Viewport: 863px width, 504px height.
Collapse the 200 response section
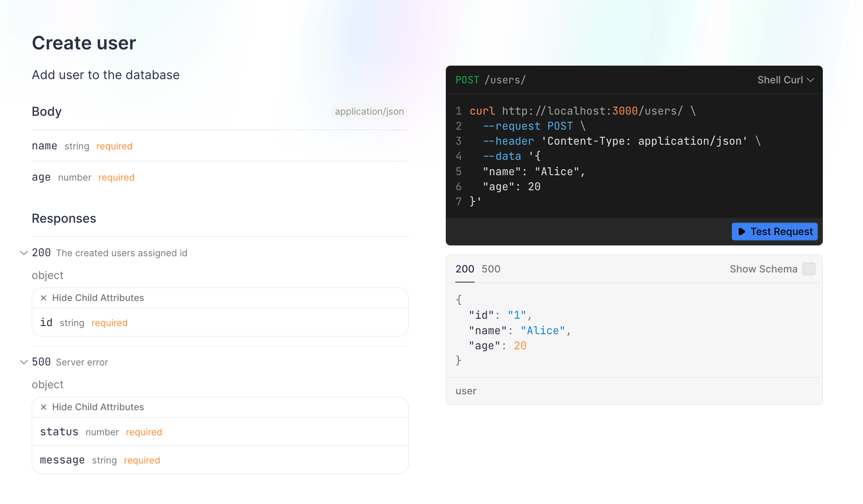tap(23, 253)
